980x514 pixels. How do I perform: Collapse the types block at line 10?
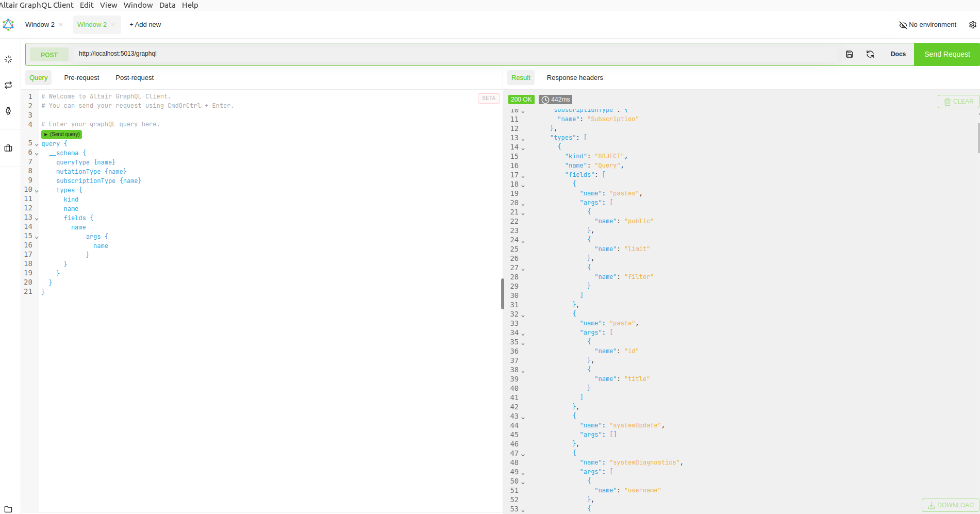click(x=37, y=191)
